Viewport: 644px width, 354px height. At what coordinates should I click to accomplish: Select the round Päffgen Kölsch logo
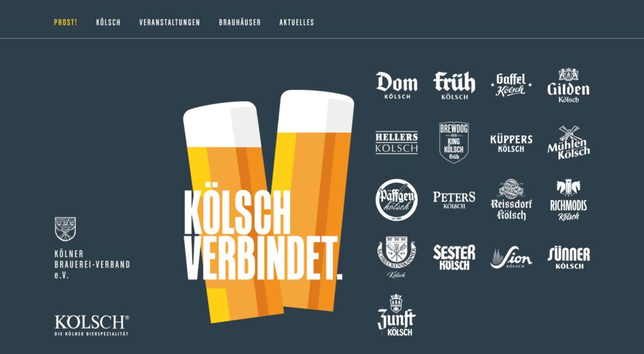[397, 199]
